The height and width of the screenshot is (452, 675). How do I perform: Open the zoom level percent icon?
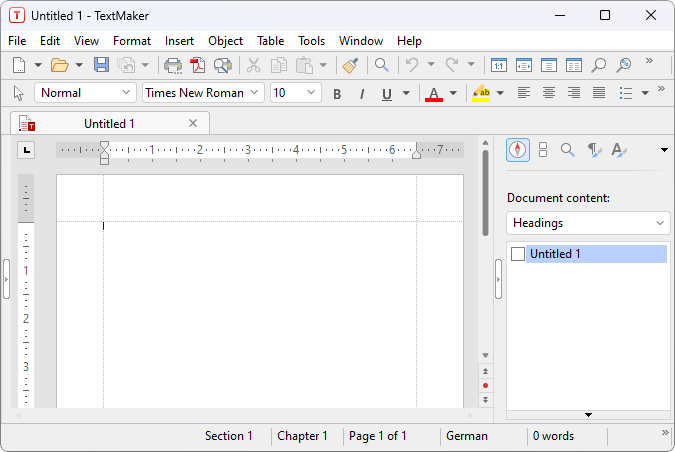624,65
